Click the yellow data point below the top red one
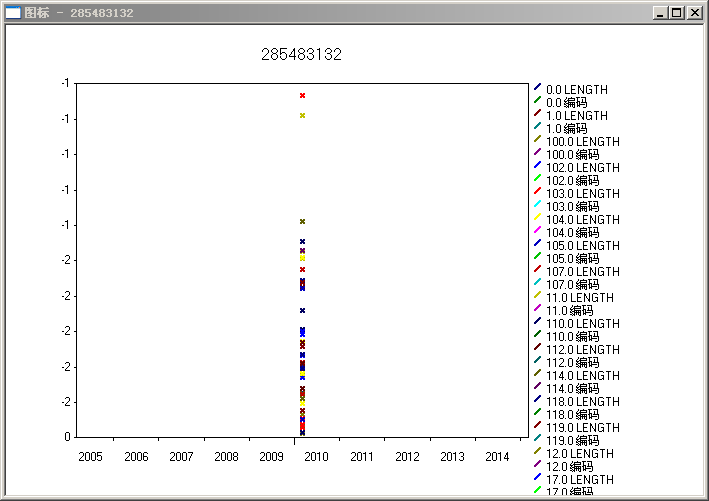This screenshot has width=709, height=501. tap(302, 116)
